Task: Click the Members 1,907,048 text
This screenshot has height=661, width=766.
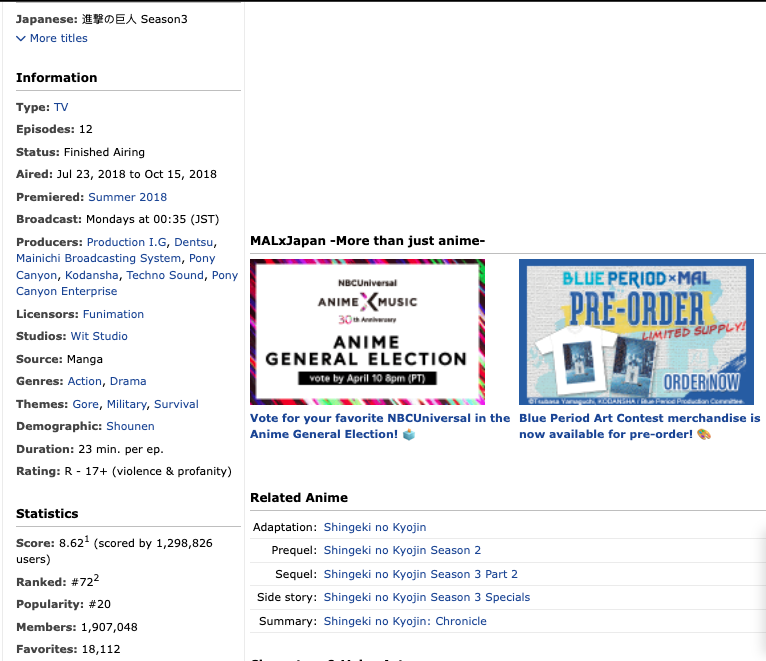Action: point(77,627)
